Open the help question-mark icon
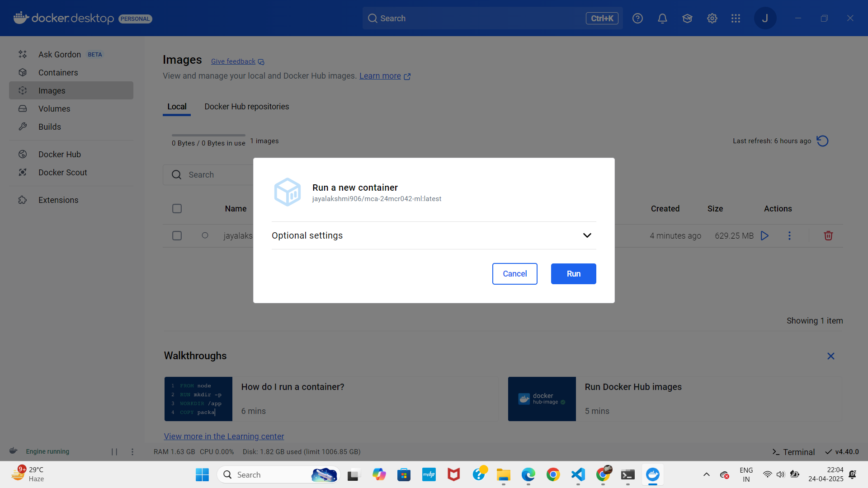Screen dimensions: 868x488 [637, 18]
